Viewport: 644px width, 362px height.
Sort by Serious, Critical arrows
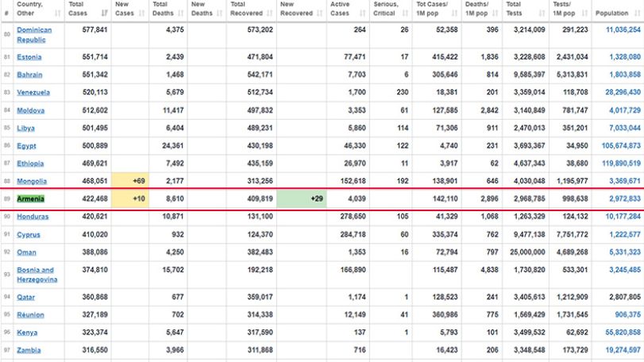(405, 13)
